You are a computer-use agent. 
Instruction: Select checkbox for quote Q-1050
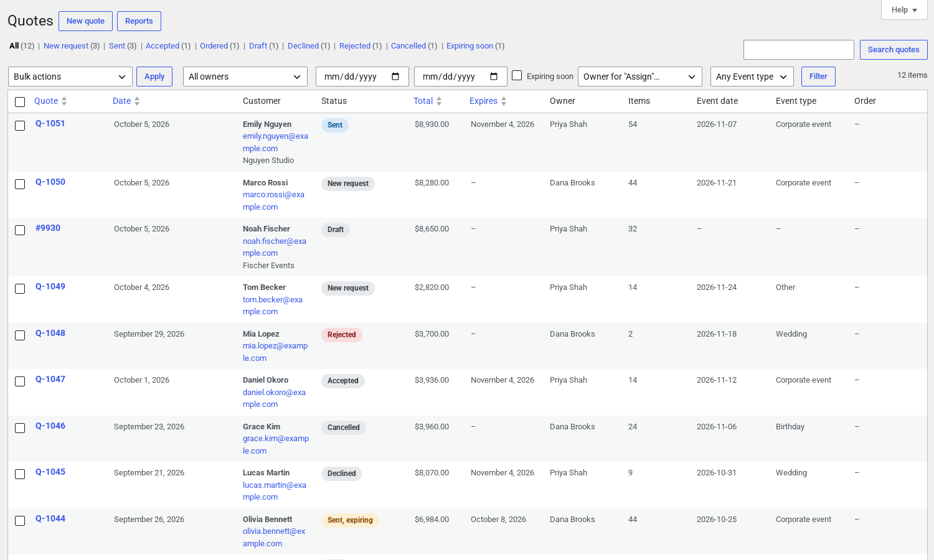click(20, 184)
